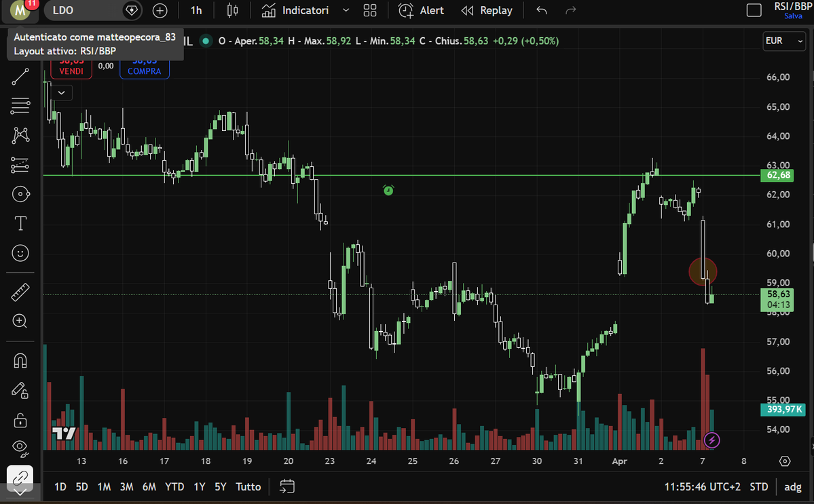The height and width of the screenshot is (504, 814).
Task: Switch range to 6M
Action: (x=149, y=487)
